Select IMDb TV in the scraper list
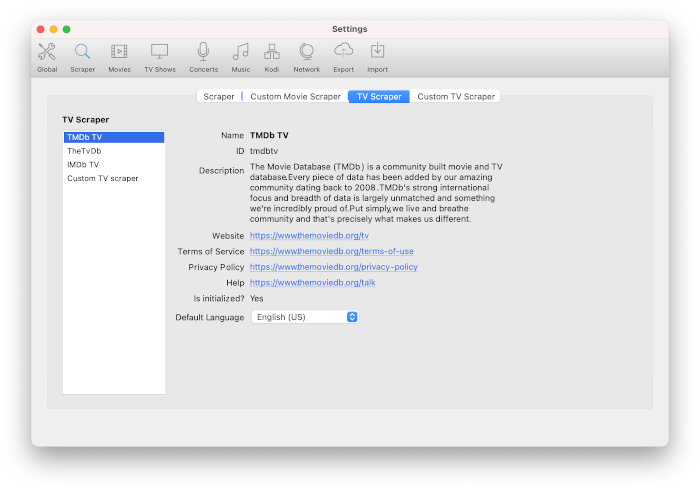Image resolution: width=700 pixels, height=490 pixels. [114, 165]
